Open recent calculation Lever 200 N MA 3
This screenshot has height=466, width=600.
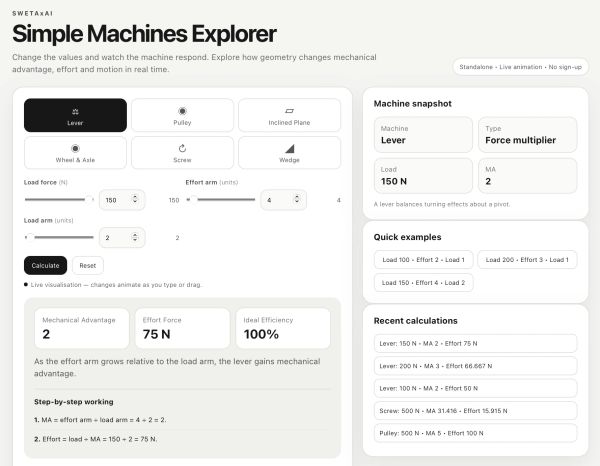pos(475,366)
